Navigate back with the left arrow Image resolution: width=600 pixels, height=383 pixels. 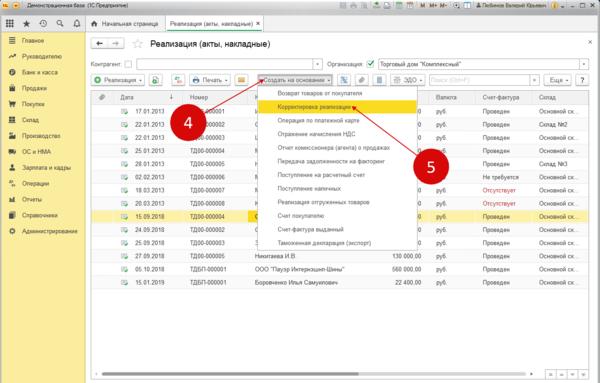click(99, 44)
